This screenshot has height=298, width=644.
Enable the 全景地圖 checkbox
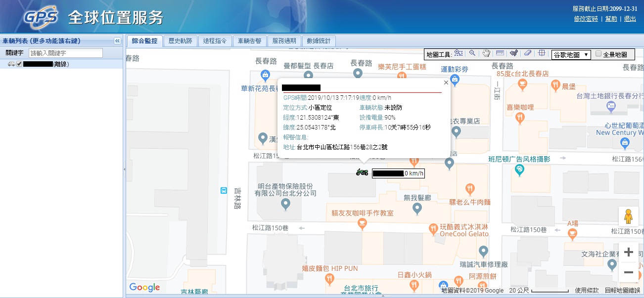[598, 54]
